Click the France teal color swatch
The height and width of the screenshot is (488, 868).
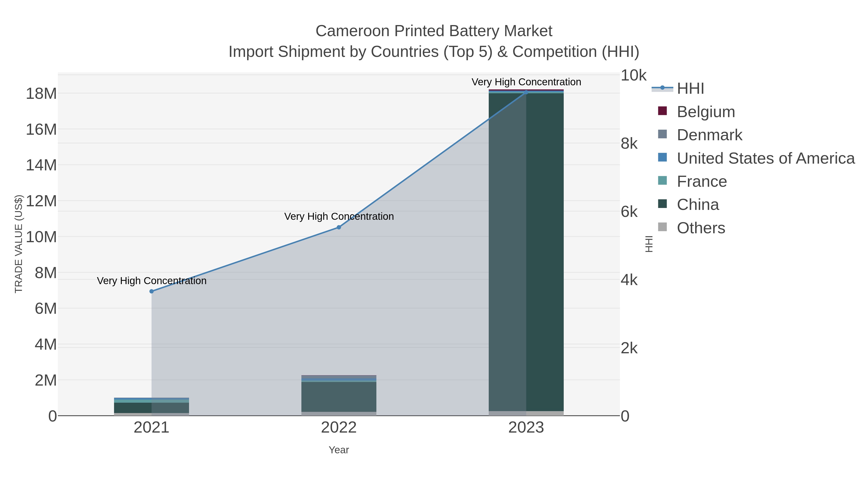(x=663, y=180)
